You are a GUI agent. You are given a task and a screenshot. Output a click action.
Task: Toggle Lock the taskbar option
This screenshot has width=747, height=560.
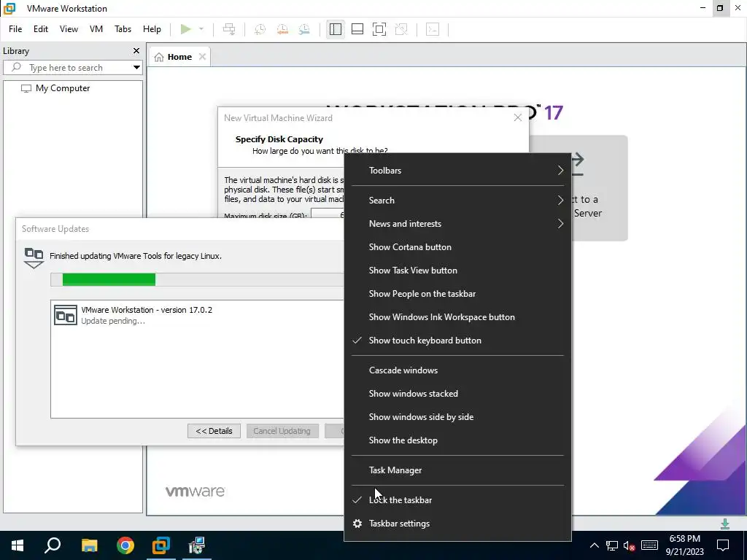457,500
